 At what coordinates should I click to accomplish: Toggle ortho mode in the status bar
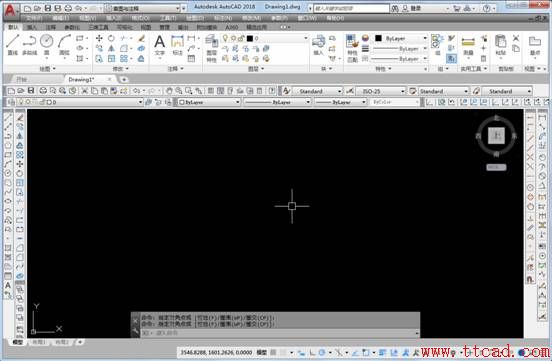pos(312,352)
